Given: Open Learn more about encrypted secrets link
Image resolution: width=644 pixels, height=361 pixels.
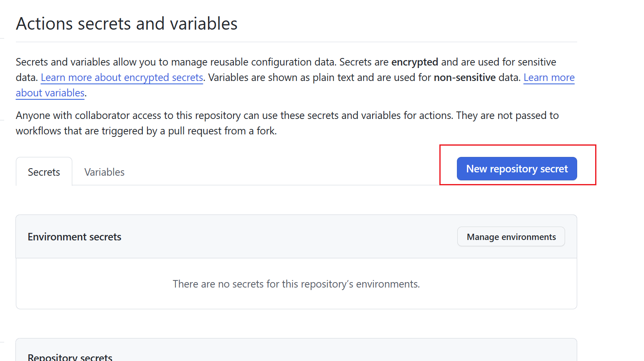Looking at the screenshot, I should [x=122, y=78].
